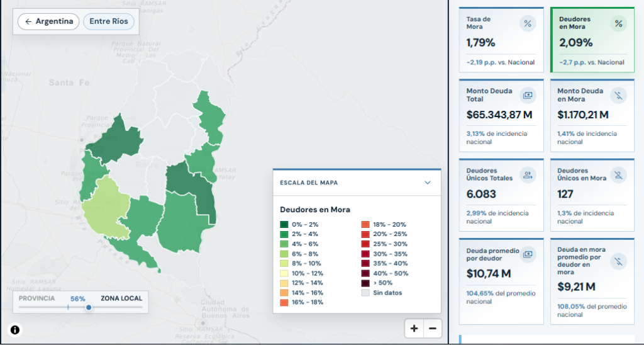
Task: Click the PROVINCIA slider label
Action: click(36, 298)
